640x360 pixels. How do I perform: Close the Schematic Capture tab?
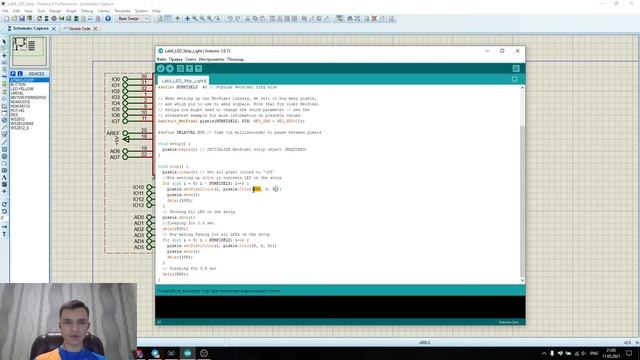(x=53, y=29)
